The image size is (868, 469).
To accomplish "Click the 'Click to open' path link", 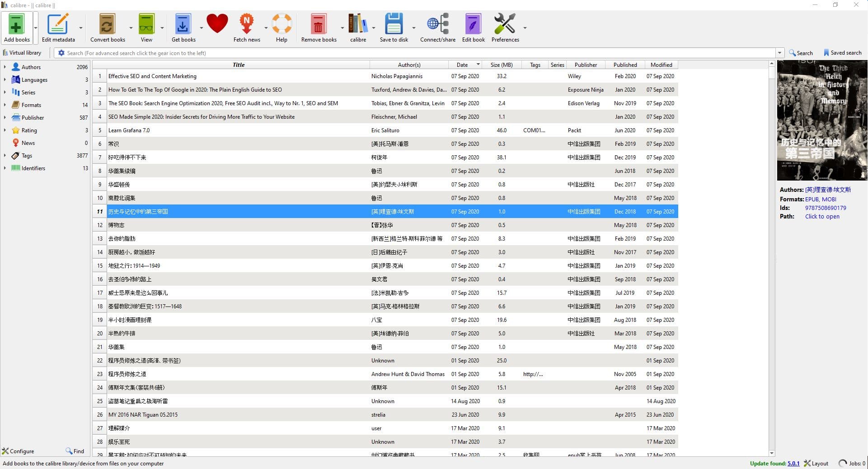I will point(822,217).
